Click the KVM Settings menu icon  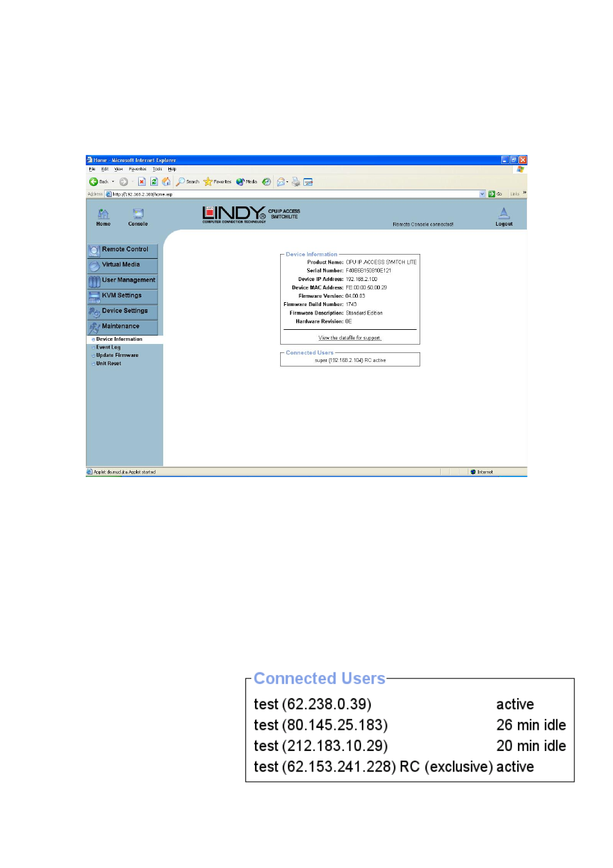tap(94, 296)
